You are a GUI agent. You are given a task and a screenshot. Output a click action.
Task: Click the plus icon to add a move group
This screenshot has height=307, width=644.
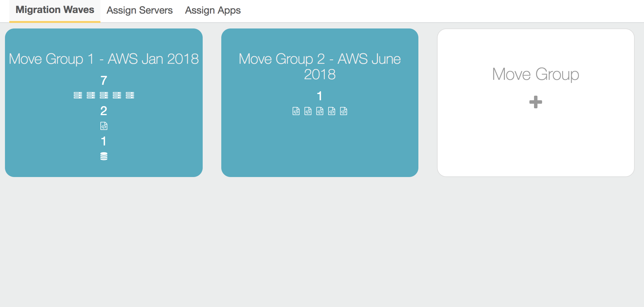tap(536, 102)
